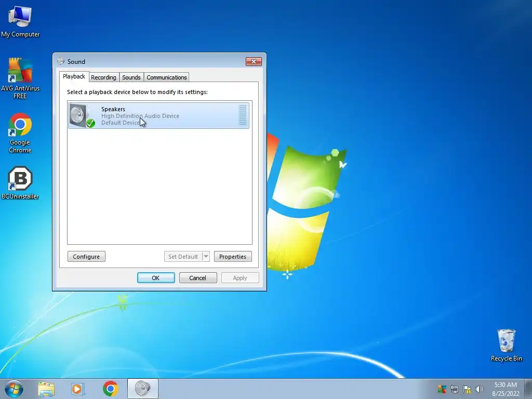The height and width of the screenshot is (399, 532).
Task: Expand the Set Default dropdown arrow
Action: pos(206,257)
